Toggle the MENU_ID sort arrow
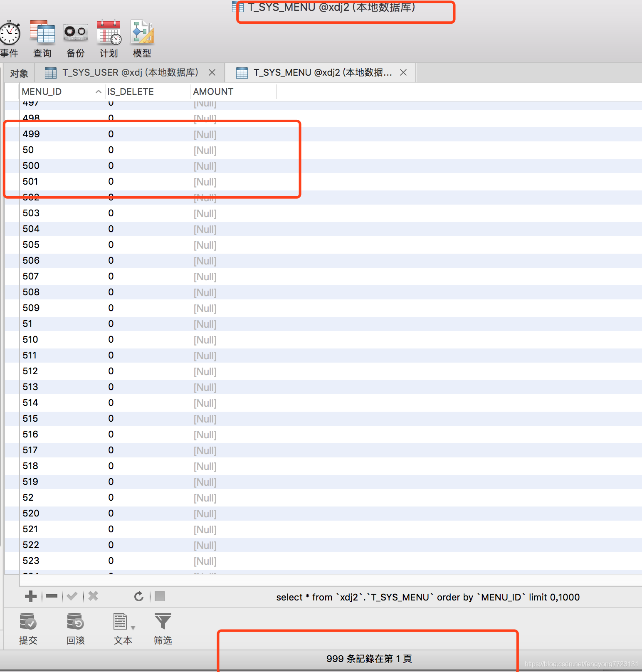 [x=99, y=91]
